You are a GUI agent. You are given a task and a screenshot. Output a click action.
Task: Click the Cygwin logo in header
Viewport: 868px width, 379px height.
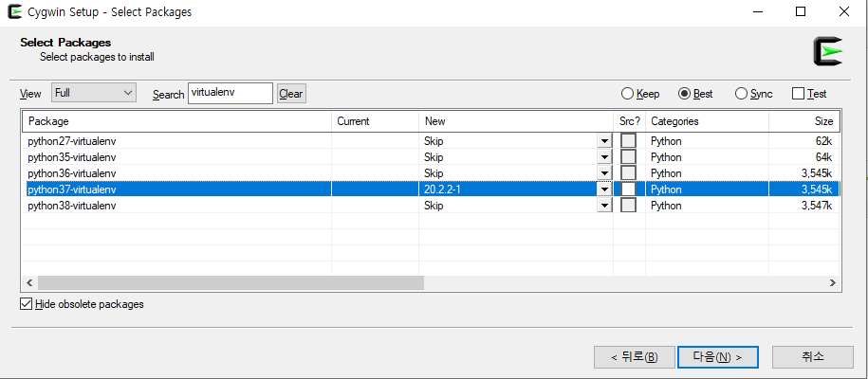(827, 51)
